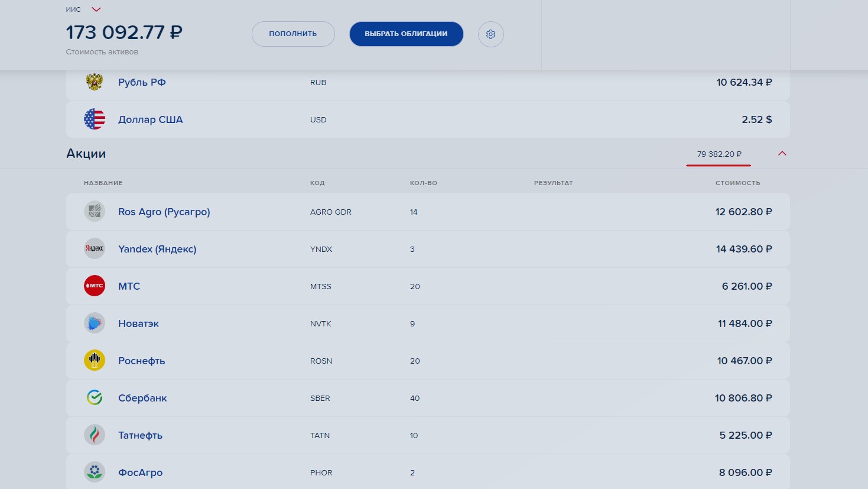Click the NVTK ticker code
The width and height of the screenshot is (868, 489).
click(x=321, y=323)
